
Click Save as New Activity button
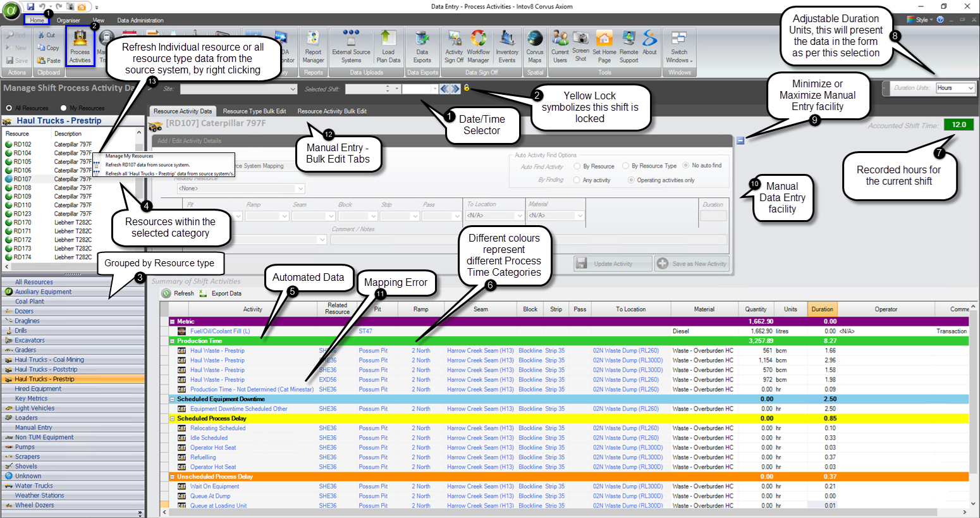pos(692,264)
